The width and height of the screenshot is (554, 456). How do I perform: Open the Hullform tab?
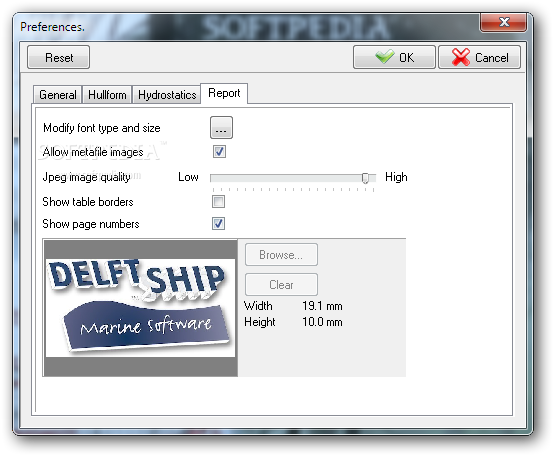click(x=107, y=95)
